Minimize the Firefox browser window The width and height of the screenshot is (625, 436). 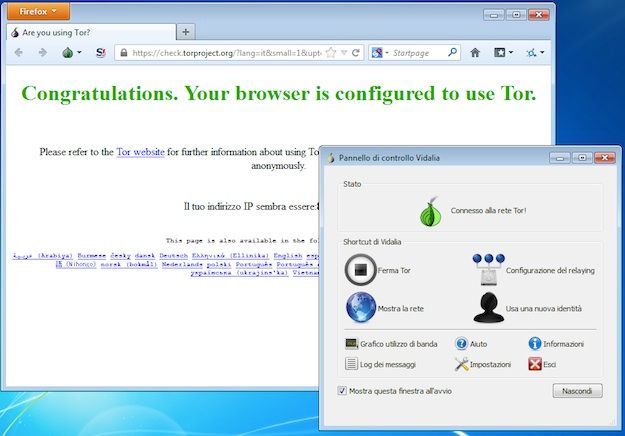494,15
